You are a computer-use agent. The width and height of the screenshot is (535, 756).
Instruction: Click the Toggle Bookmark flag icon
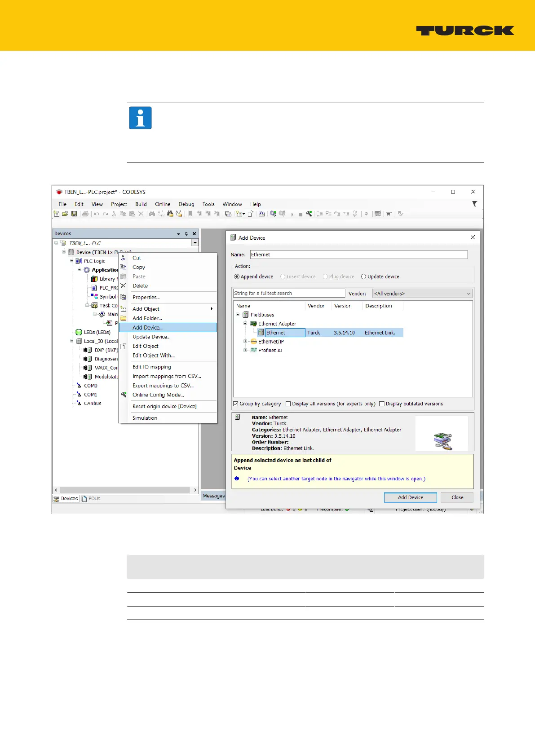tap(190, 214)
